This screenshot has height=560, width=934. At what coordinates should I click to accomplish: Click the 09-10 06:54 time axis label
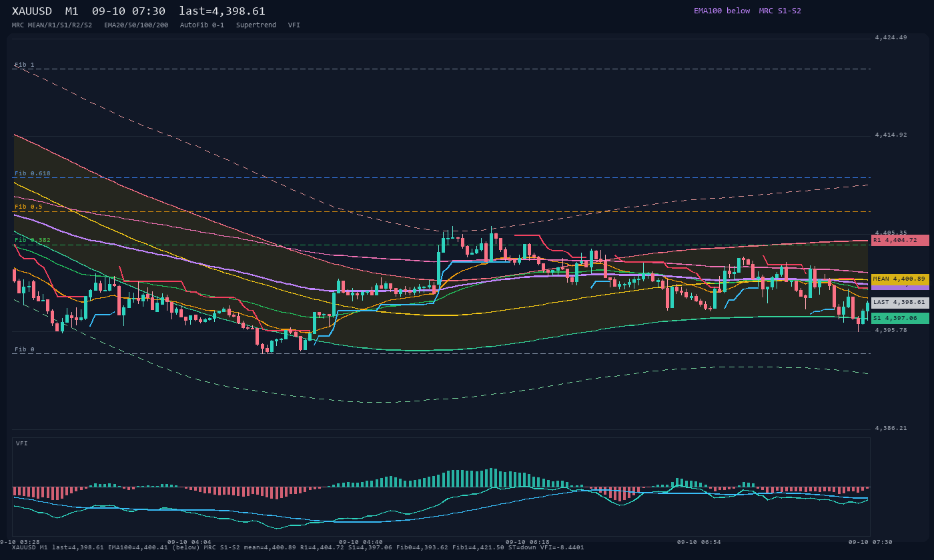pos(699,542)
